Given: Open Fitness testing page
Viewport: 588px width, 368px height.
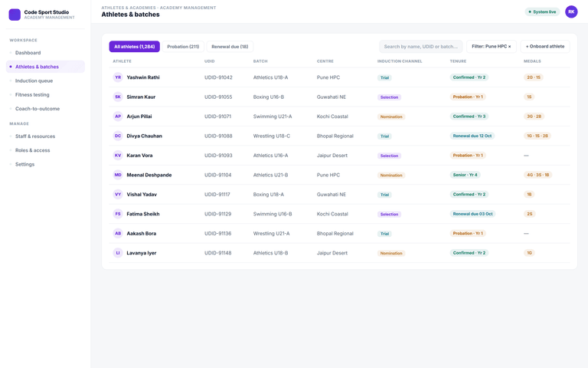Looking at the screenshot, I should pos(45,94).
